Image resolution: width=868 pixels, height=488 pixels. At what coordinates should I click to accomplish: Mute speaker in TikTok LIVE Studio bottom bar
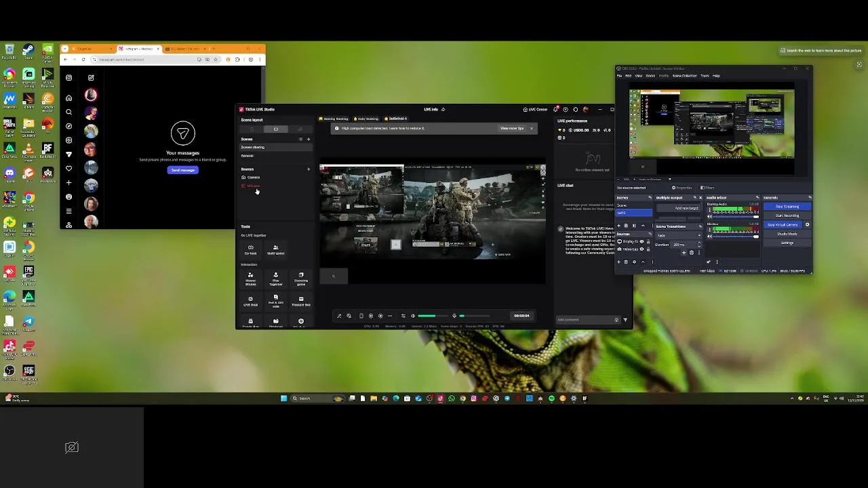point(413,316)
